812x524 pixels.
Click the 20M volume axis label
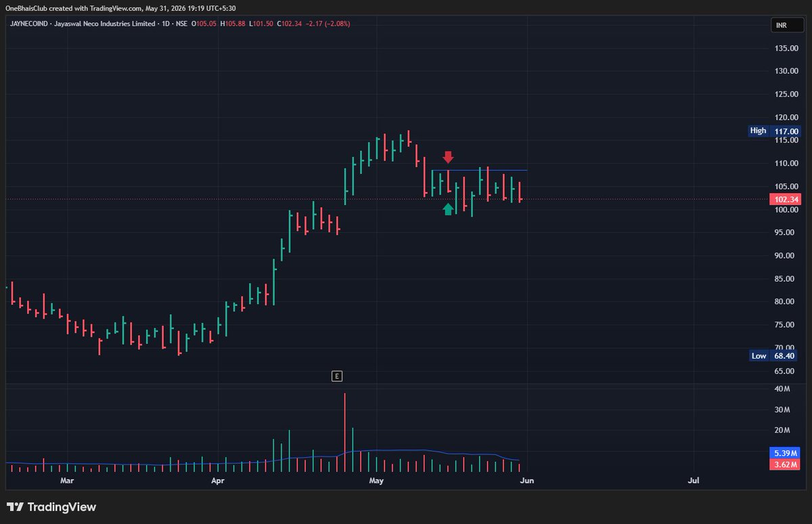(x=782, y=430)
